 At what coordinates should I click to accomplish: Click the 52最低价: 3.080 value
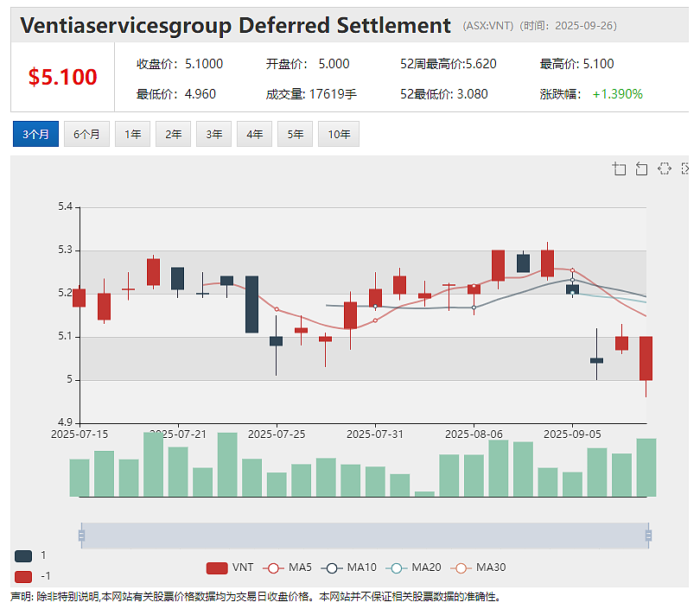point(443,94)
